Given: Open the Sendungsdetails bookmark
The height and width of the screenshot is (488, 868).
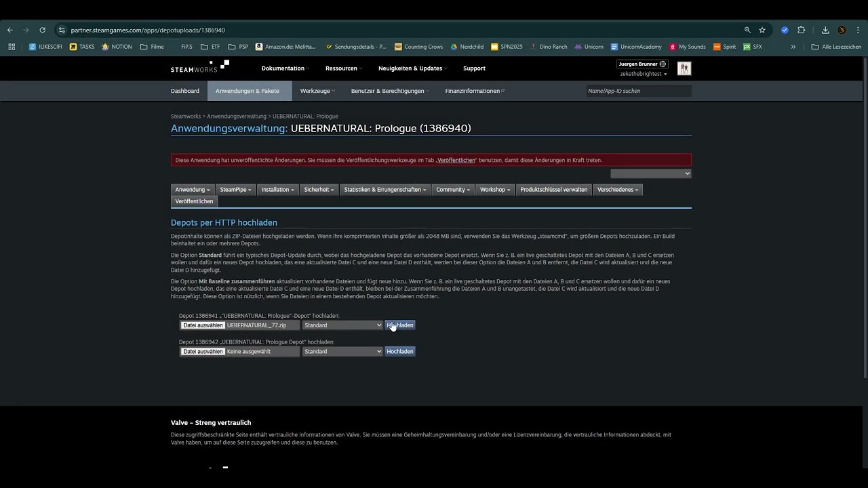Looking at the screenshot, I should [x=355, y=47].
